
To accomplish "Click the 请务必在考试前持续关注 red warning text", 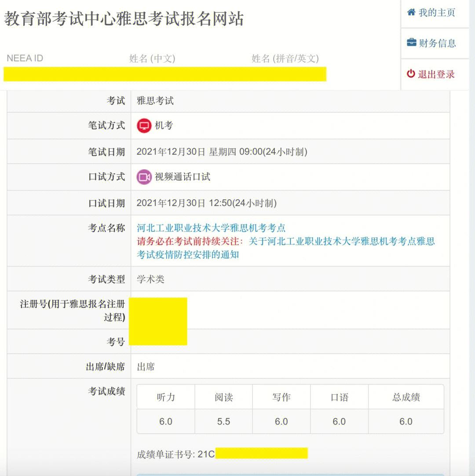I will (190, 242).
